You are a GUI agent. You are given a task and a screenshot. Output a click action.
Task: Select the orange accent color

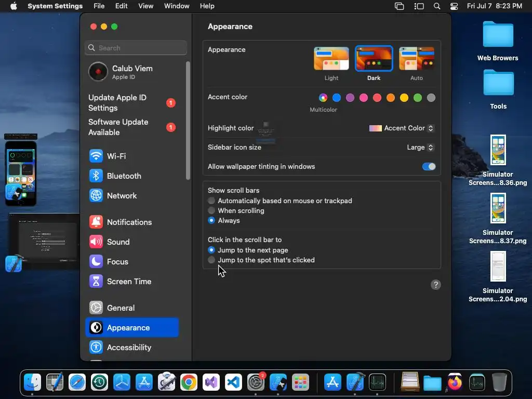(x=391, y=98)
